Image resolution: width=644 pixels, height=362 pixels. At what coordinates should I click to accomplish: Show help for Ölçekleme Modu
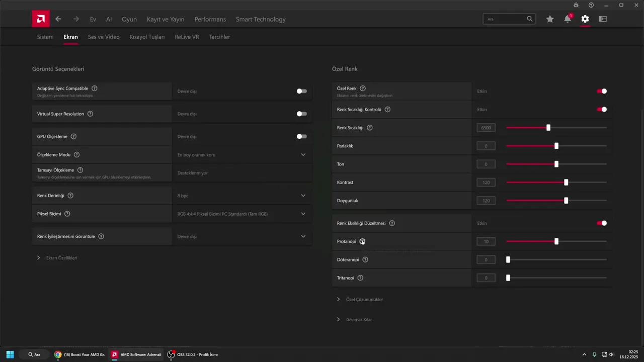[76, 155]
